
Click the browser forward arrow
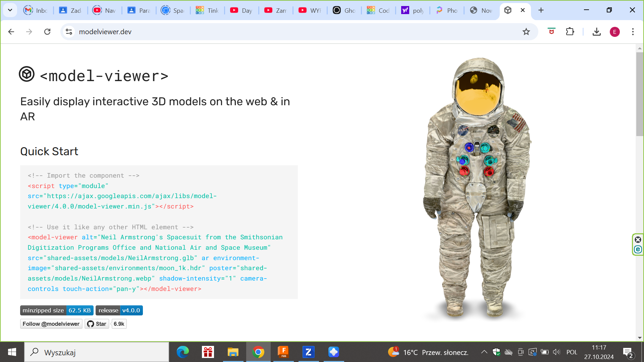coord(29,32)
